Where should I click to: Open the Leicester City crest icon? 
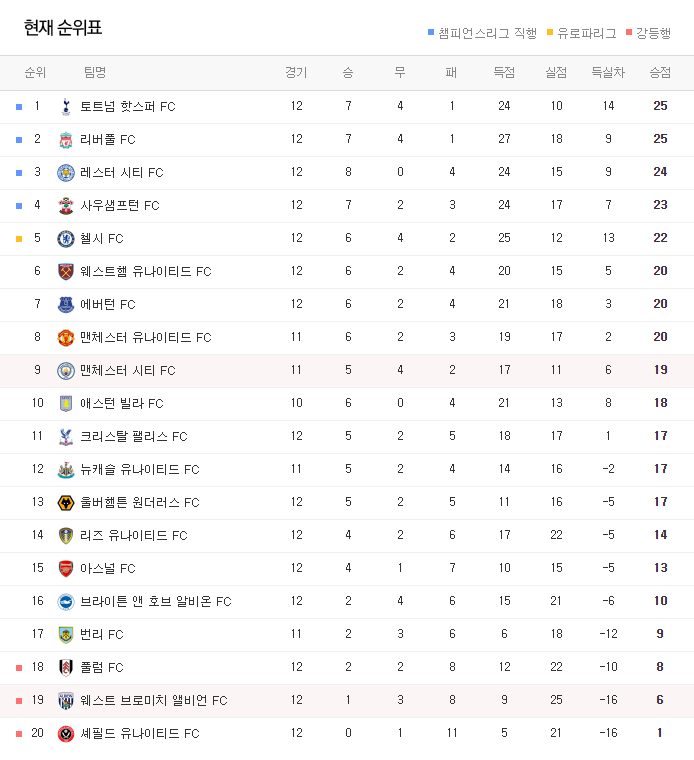coord(66,173)
